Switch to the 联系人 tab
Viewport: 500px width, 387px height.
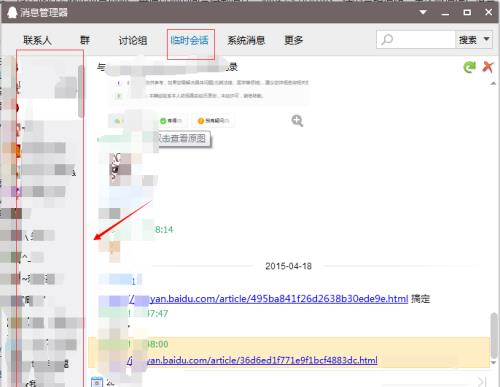tap(37, 40)
